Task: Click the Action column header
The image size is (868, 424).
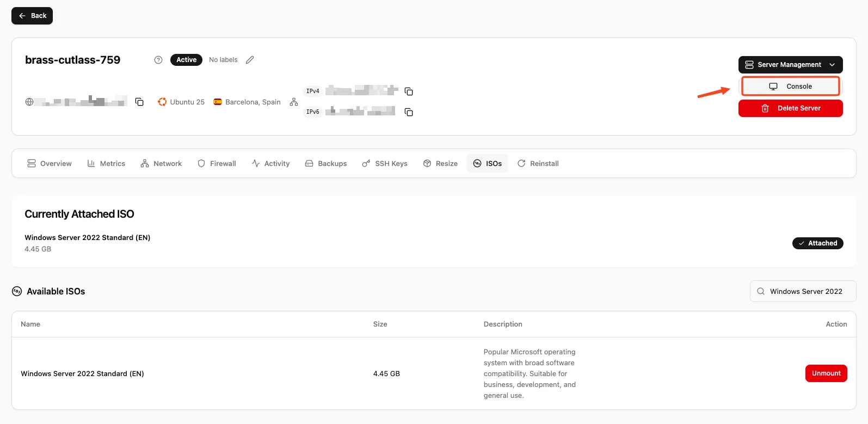Action: click(836, 324)
